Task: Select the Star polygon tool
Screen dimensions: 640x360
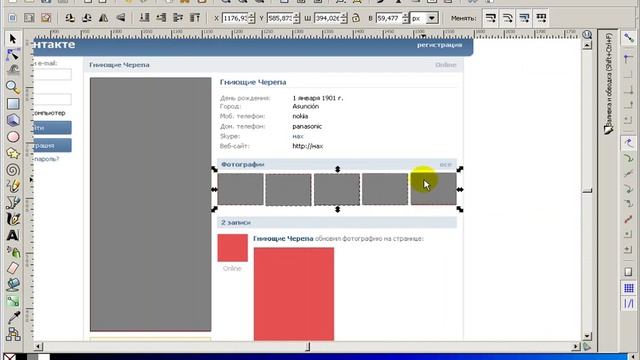Action: tap(13, 153)
